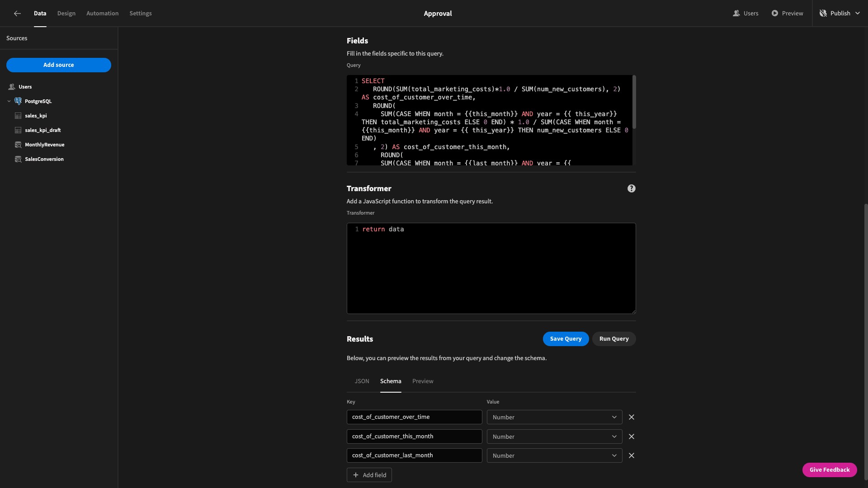This screenshot has width=868, height=488.
Task: Open the Users sidebar icon entry
Action: (x=12, y=87)
